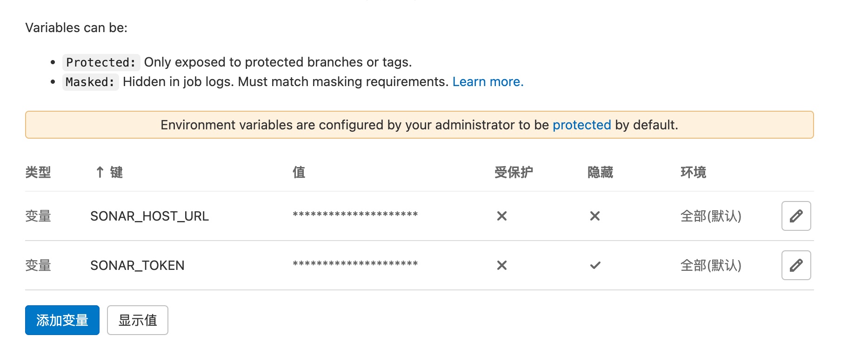Click the 值 column header
868x349 pixels.
tap(299, 172)
